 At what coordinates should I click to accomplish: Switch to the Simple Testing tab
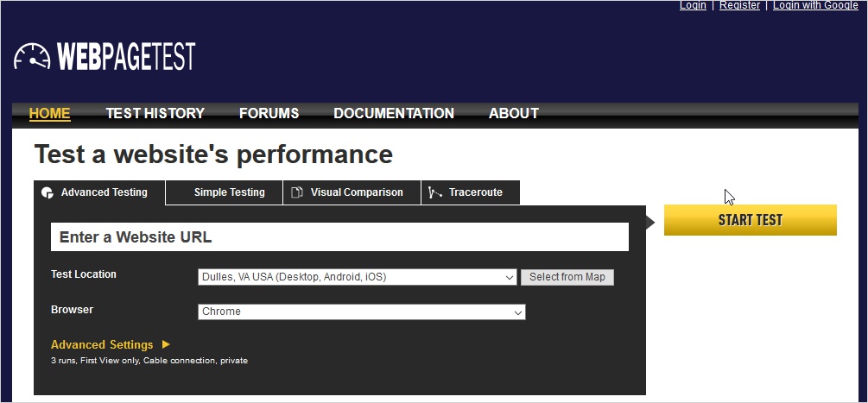[x=229, y=192]
